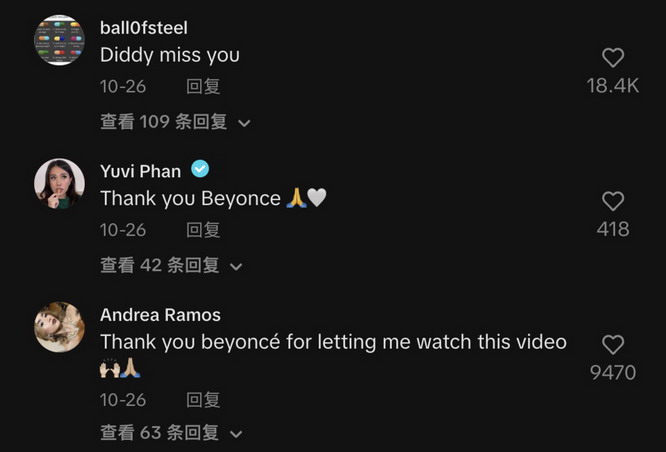
Task: Click the 18.4K like count
Action: click(x=613, y=86)
